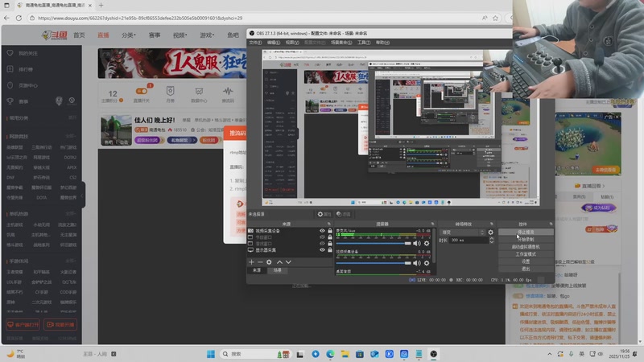Screen dimensions: 644x362
Task: Switch off the 直播开关 toggle
Action: 142,91
